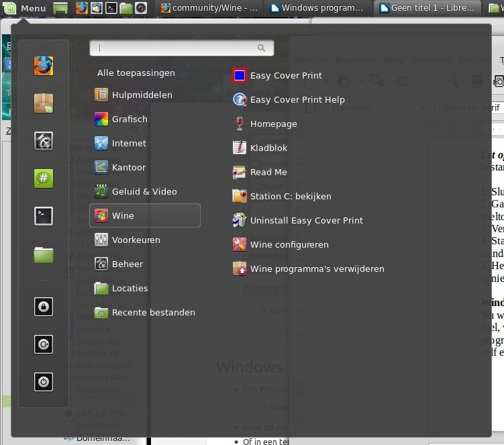This screenshot has height=445, width=504.
Task: Click the power off icon in the sidebar
Action: pos(44,382)
